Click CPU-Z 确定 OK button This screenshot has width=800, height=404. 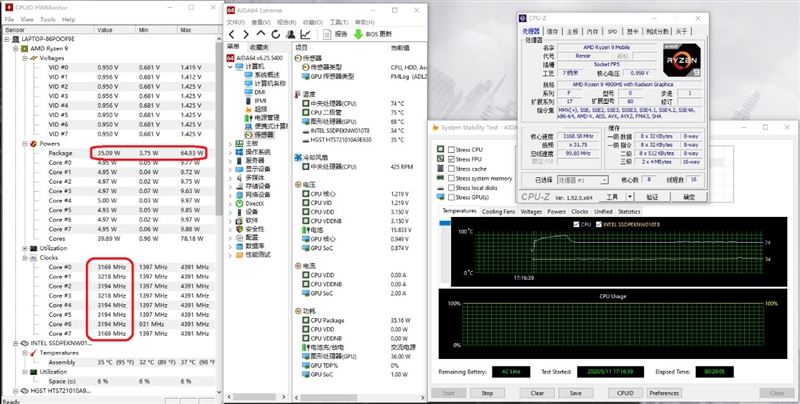[x=689, y=197]
